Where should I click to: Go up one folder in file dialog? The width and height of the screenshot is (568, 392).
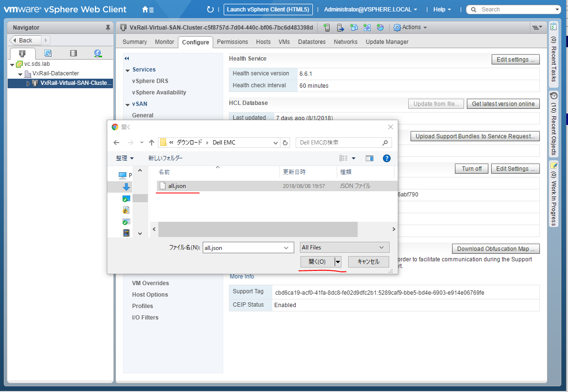coord(152,143)
